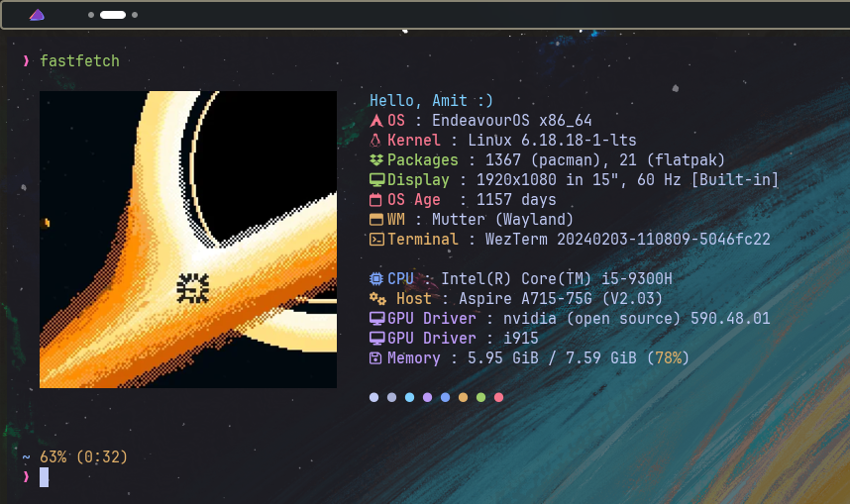Click the gray-lavender color dot
This screenshot has height=504, width=850.
[392, 397]
